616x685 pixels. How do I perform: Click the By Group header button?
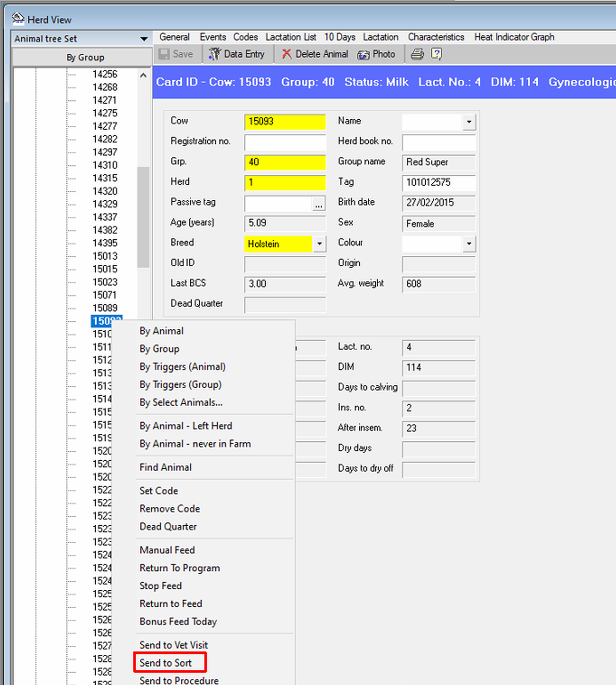coord(85,57)
